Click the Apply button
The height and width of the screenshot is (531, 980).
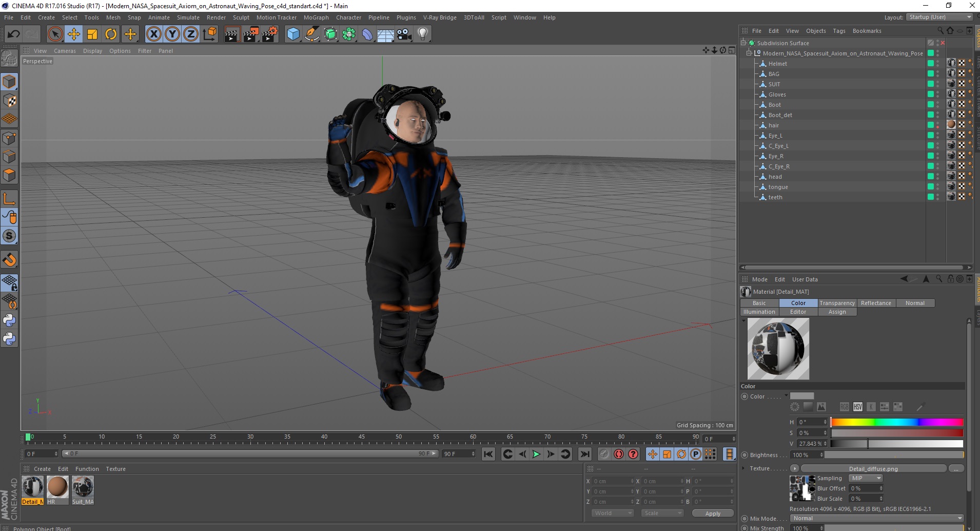point(713,513)
